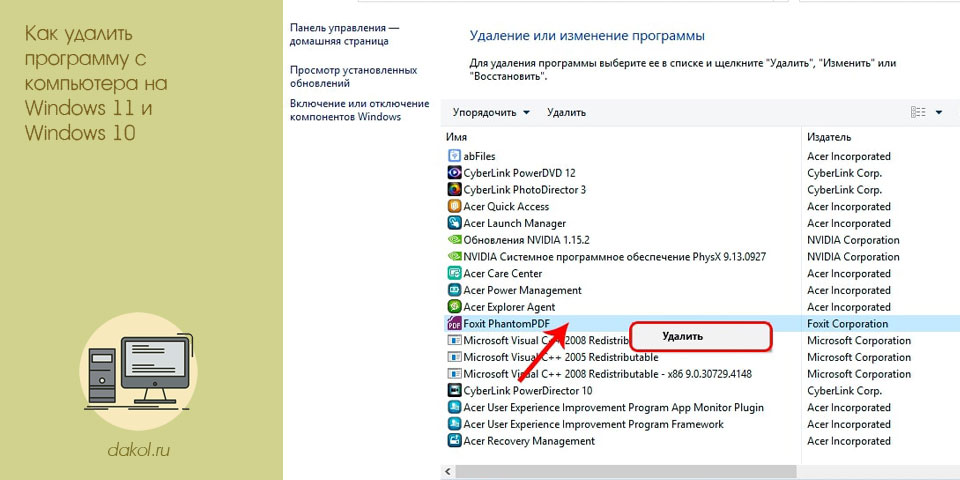
Task: Click CyberLink Corp. publisher for PowerDirector 10
Action: (844, 391)
